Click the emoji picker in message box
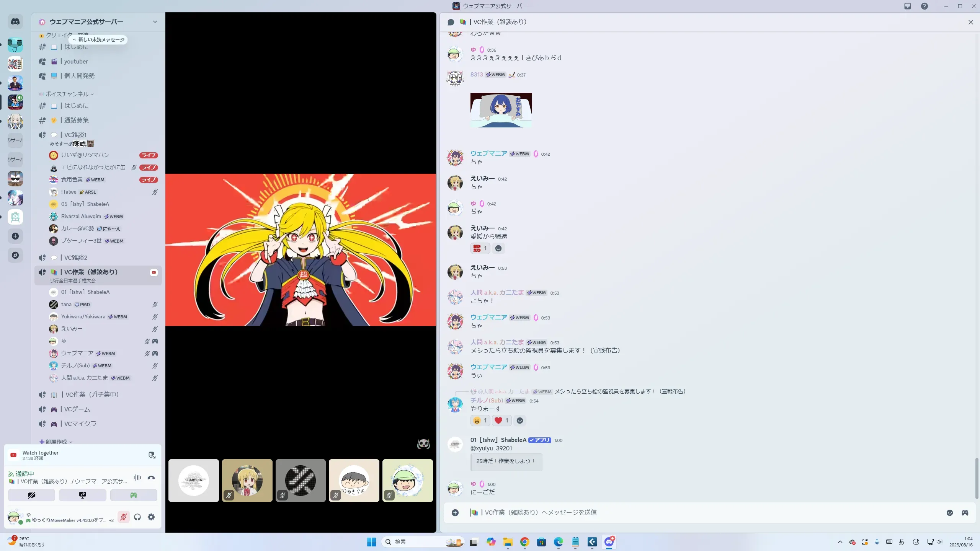This screenshot has width=980, height=551. [950, 513]
